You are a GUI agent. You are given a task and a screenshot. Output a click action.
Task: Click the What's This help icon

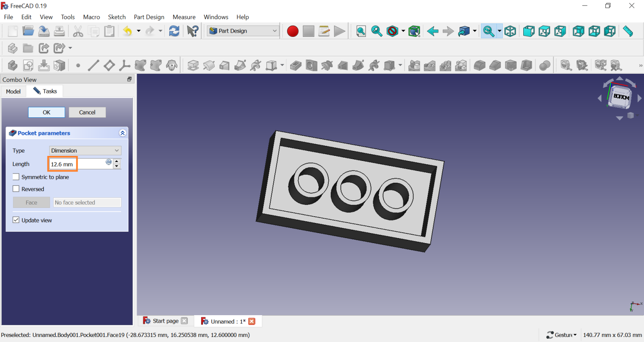click(192, 31)
